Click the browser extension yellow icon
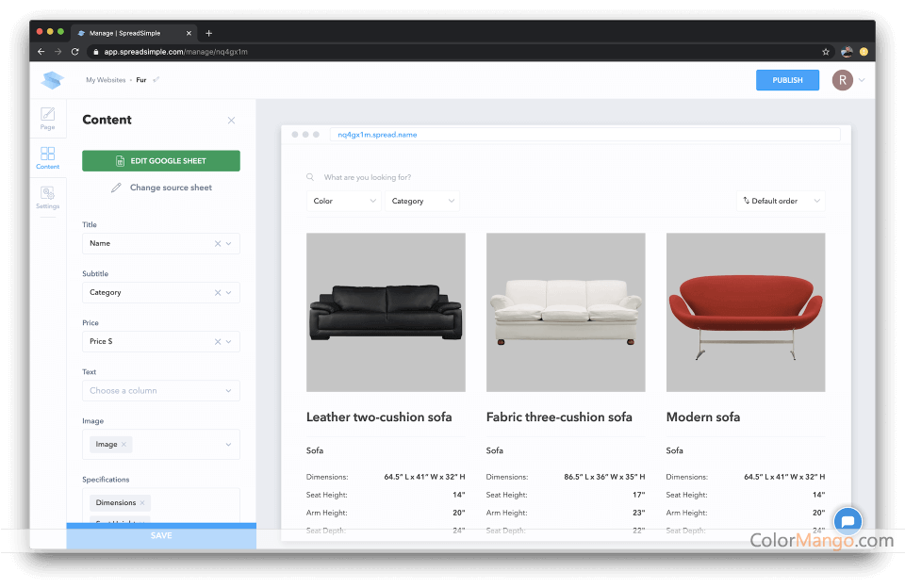 pyautogui.click(x=864, y=52)
